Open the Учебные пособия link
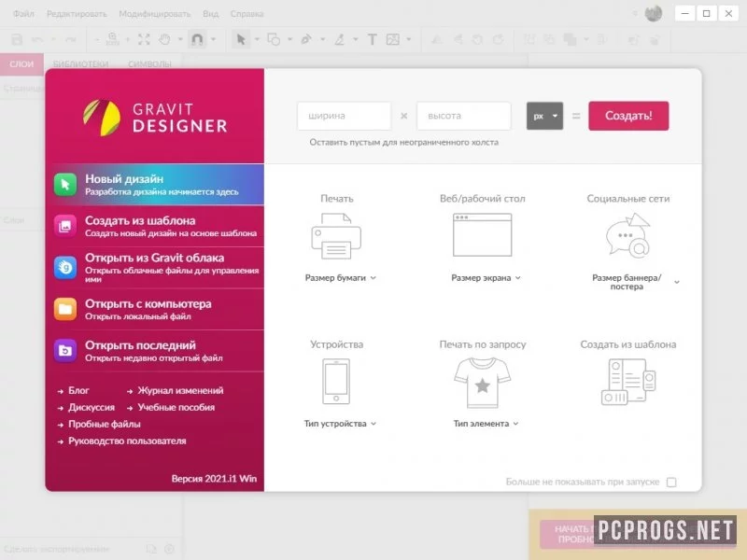747x560 pixels. (x=176, y=408)
